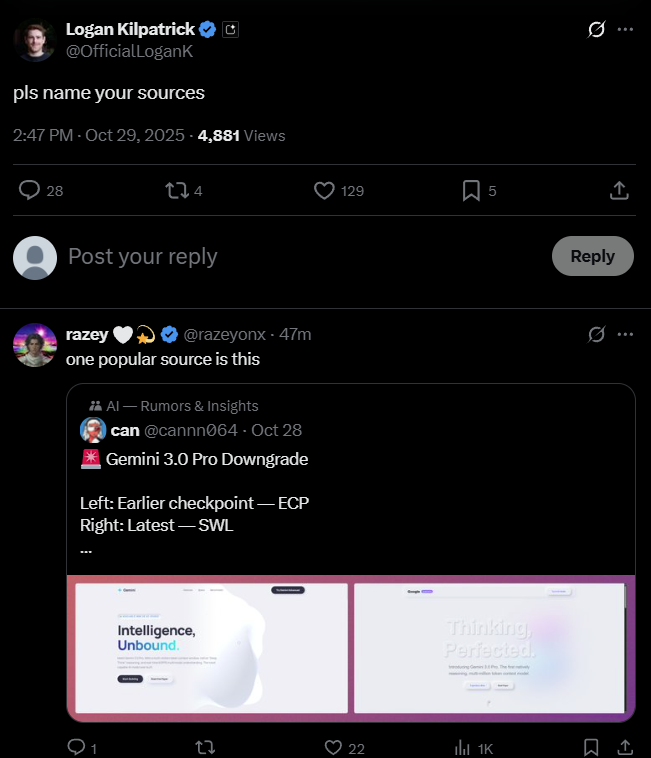Open more options on razey's reply
The width and height of the screenshot is (651, 758).
click(626, 334)
